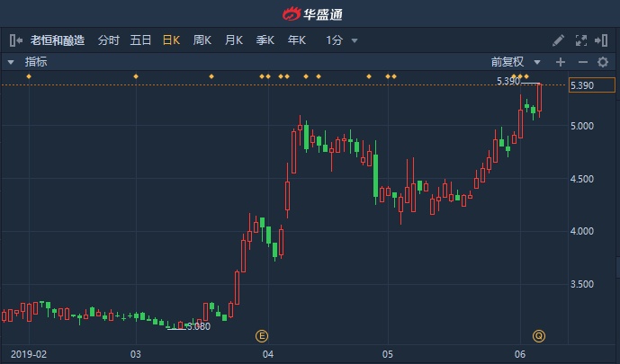The image size is (620, 364).
Task: Toggle fullscreen chart view icon
Action: [580, 40]
